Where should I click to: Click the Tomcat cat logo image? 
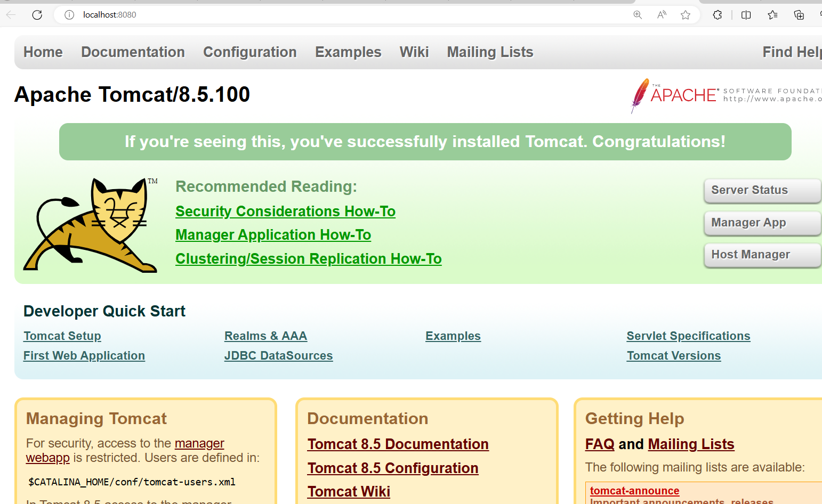tap(91, 225)
